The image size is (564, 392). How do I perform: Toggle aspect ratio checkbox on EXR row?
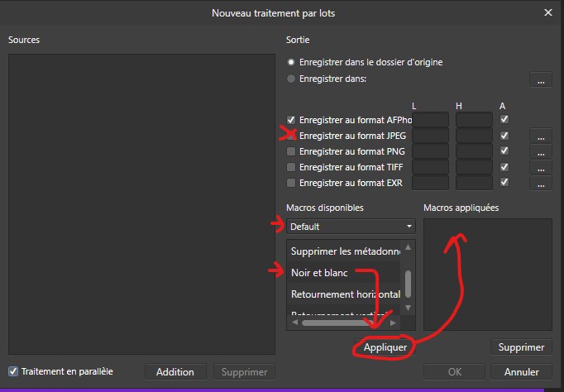click(504, 182)
